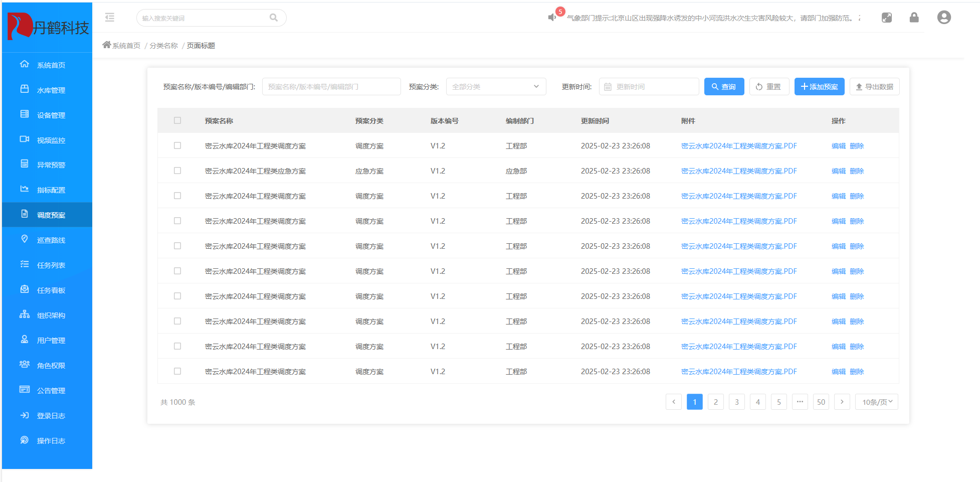Click the pagination ellipsis to jump pages
Screen dimensions: 980x482
pos(800,402)
